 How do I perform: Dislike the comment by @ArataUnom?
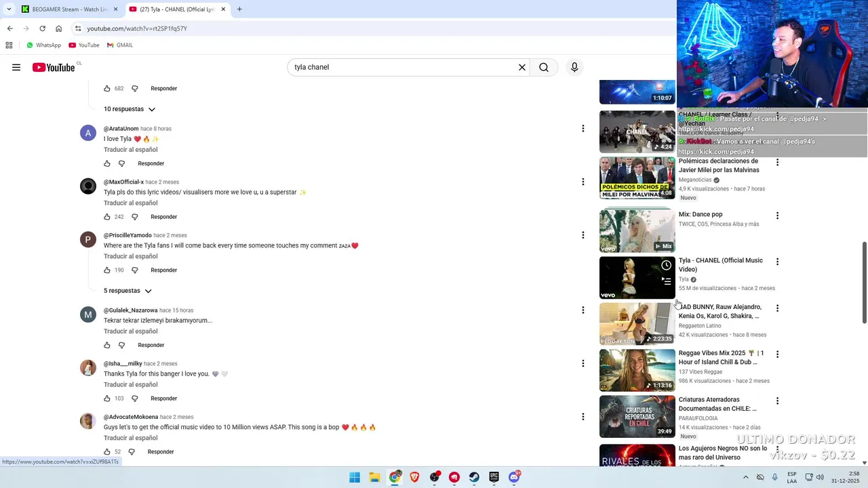pyautogui.click(x=122, y=163)
